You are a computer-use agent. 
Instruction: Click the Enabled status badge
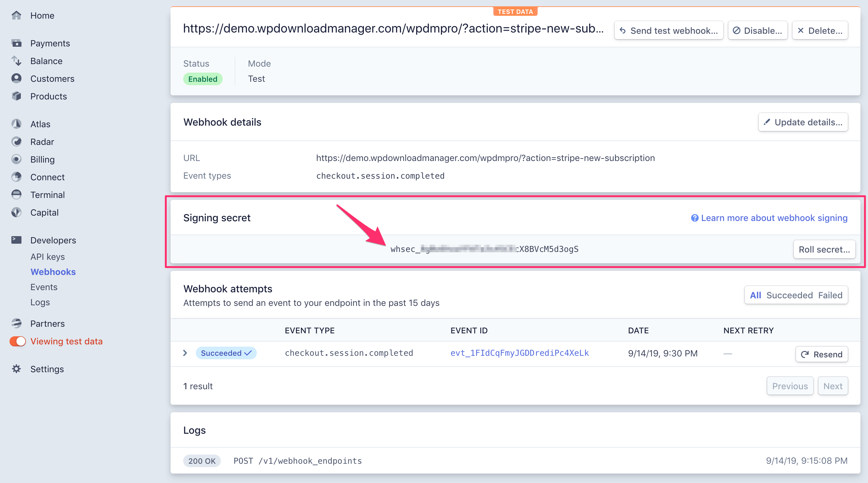tap(202, 79)
